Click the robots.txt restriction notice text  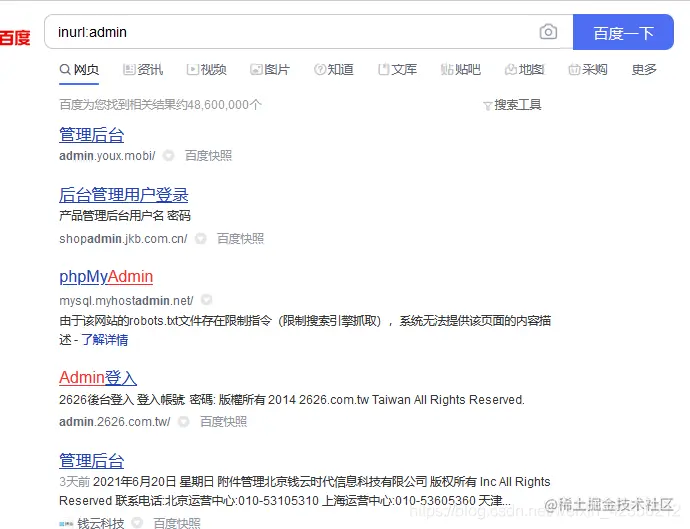tap(305, 330)
